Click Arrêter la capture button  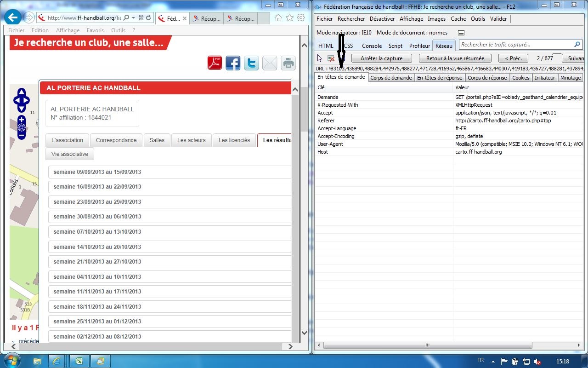[x=382, y=58]
